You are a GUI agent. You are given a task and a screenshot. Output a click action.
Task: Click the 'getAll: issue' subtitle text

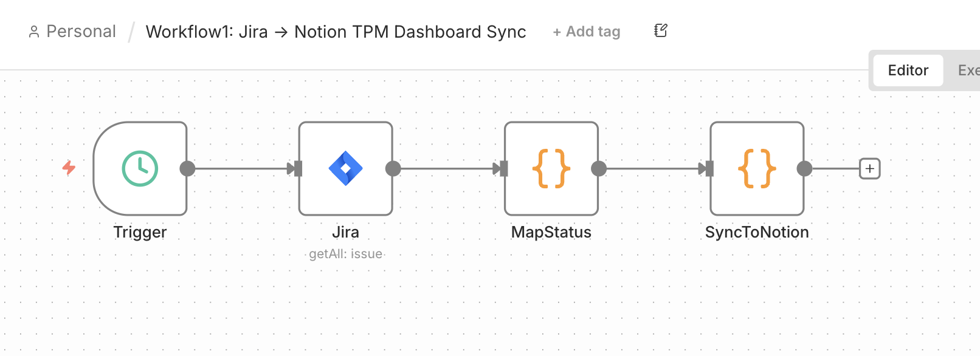[x=345, y=254]
